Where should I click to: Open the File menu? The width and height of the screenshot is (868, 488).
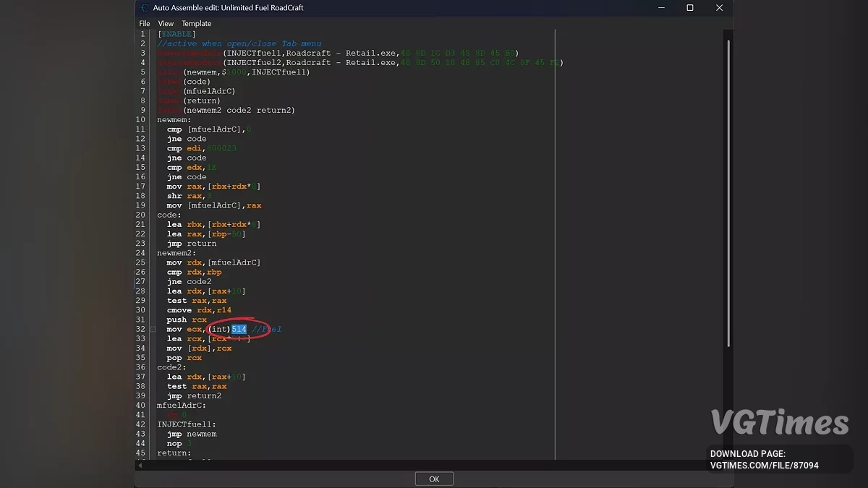click(145, 24)
